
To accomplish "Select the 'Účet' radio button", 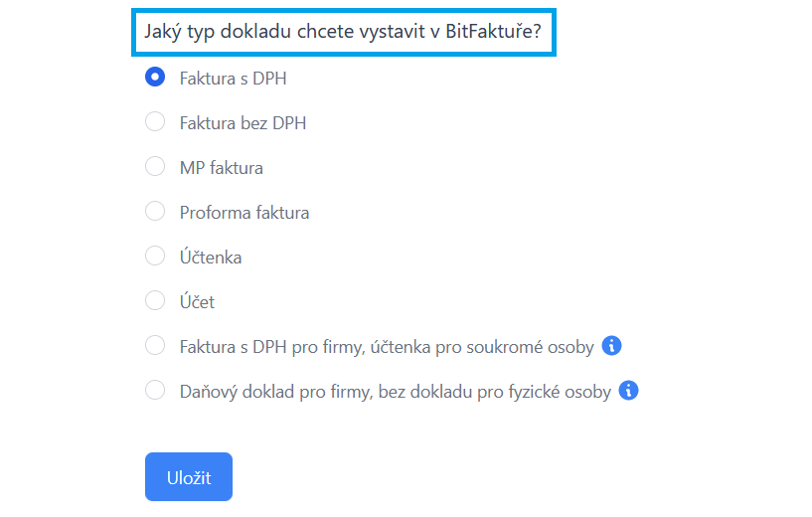I will point(155,301).
